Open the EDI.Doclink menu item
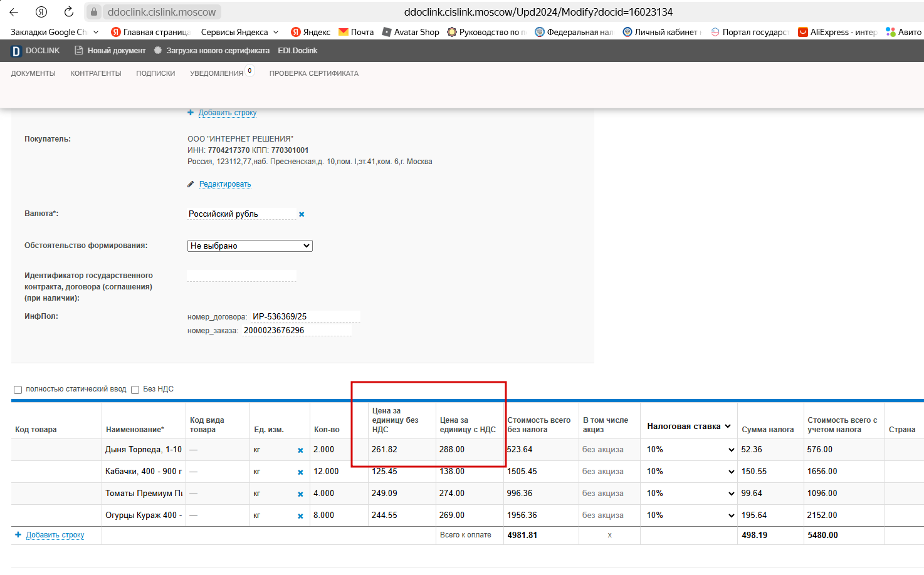Image resolution: width=924 pixels, height=575 pixels. click(x=298, y=51)
